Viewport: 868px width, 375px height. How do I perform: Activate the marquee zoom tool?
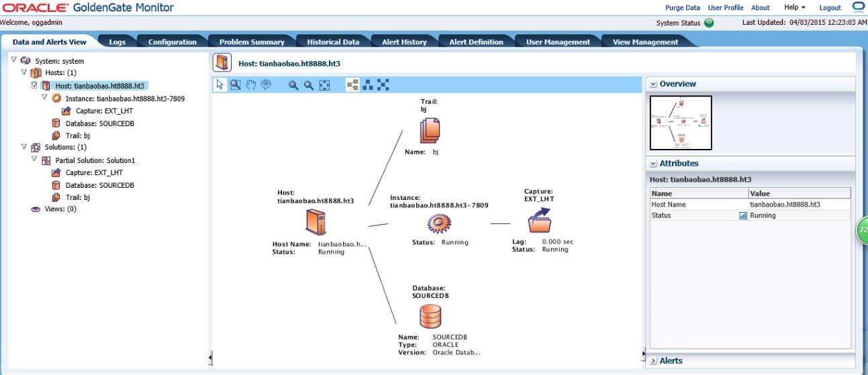click(236, 85)
